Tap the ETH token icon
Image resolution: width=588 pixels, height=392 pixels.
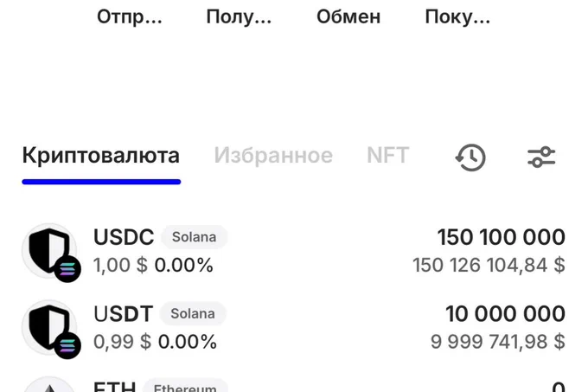click(x=49, y=384)
